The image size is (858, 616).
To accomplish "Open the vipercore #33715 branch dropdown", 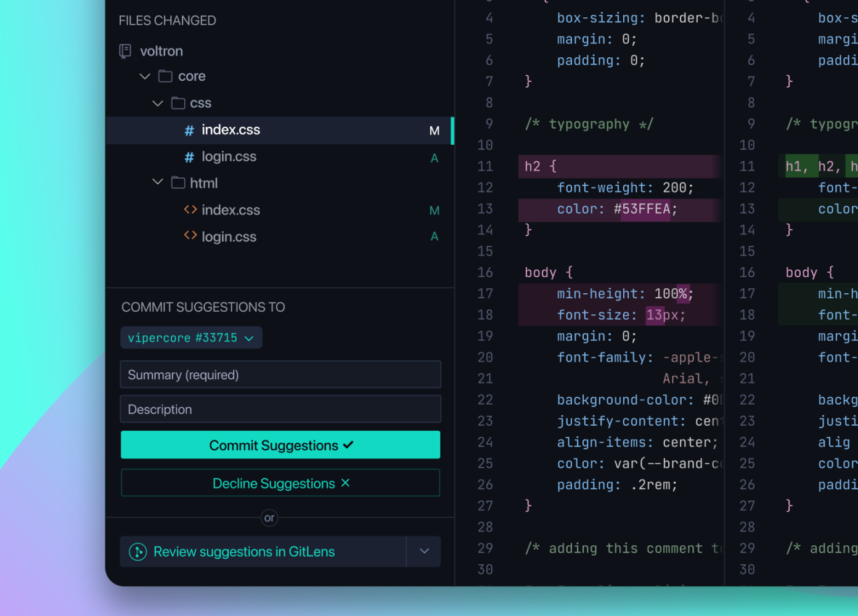I will click(191, 338).
